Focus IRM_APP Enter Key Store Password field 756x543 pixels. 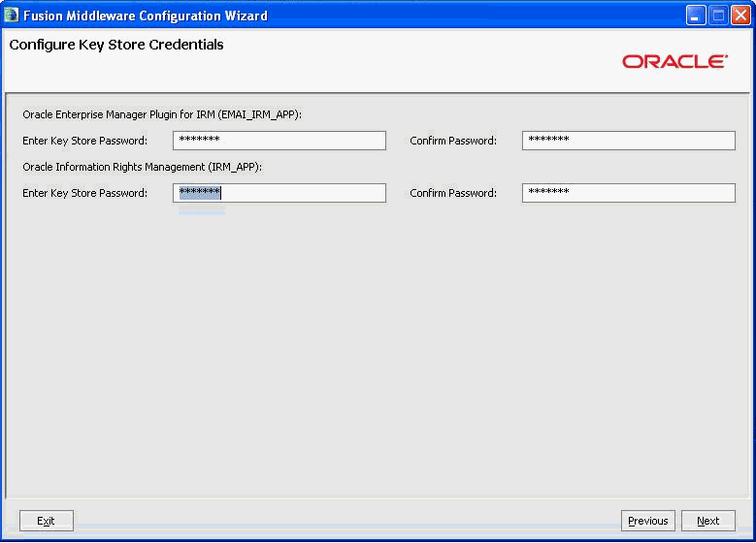pyautogui.click(x=279, y=193)
